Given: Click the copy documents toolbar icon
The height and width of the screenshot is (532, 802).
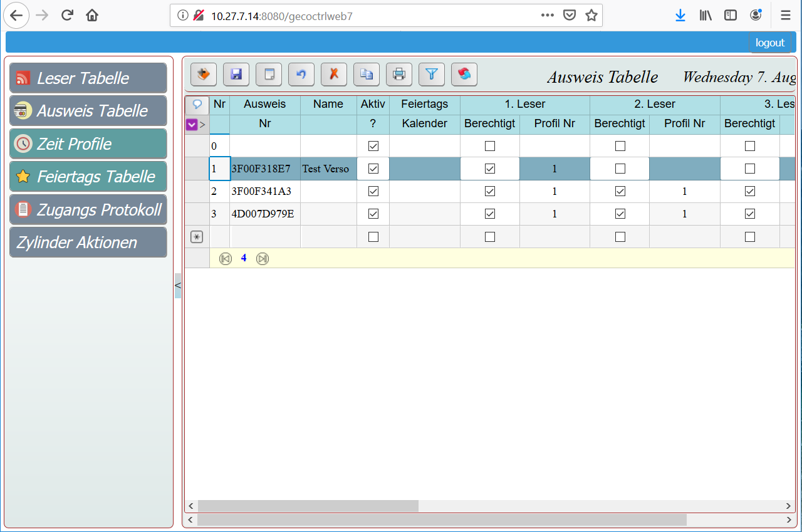Looking at the screenshot, I should (367, 75).
